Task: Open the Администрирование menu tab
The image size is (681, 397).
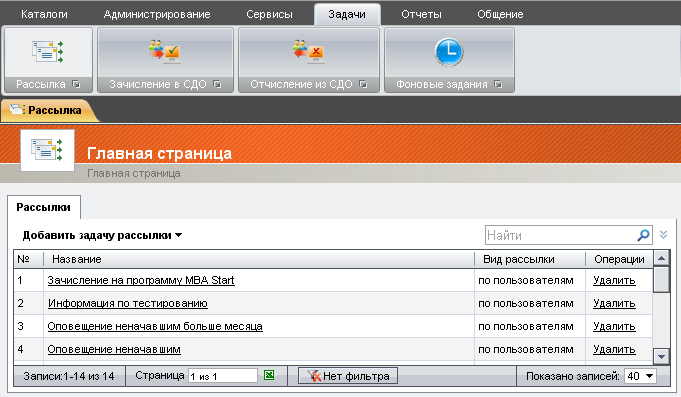Action: click(x=157, y=14)
